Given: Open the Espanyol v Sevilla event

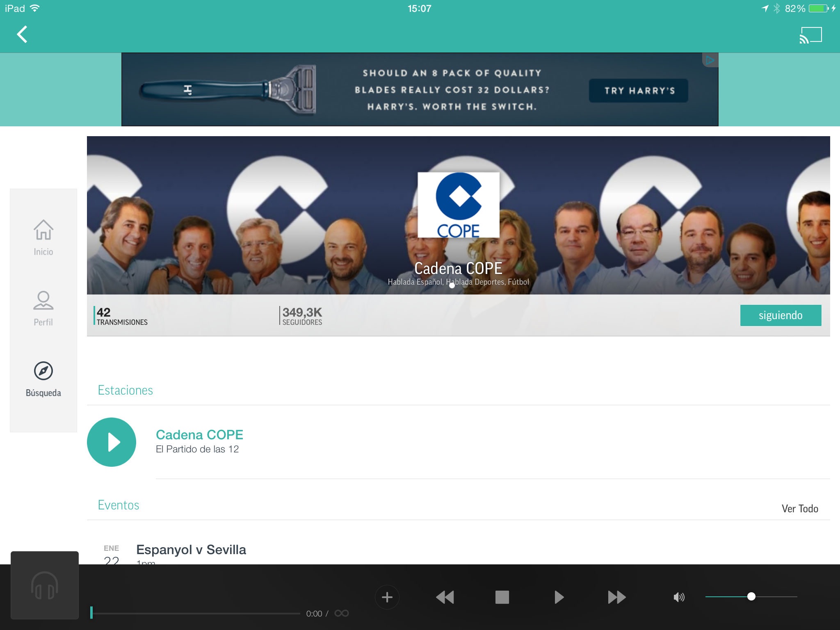Looking at the screenshot, I should (x=191, y=550).
